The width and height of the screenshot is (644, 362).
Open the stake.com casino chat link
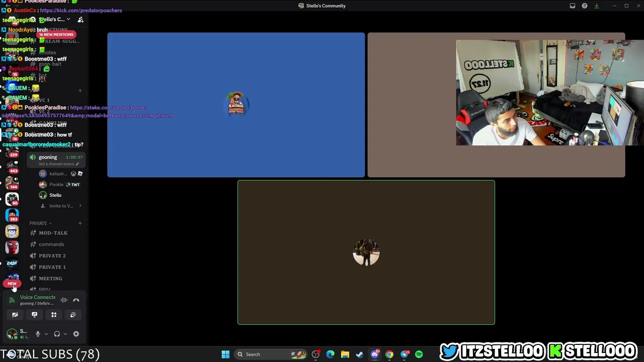(x=87, y=112)
